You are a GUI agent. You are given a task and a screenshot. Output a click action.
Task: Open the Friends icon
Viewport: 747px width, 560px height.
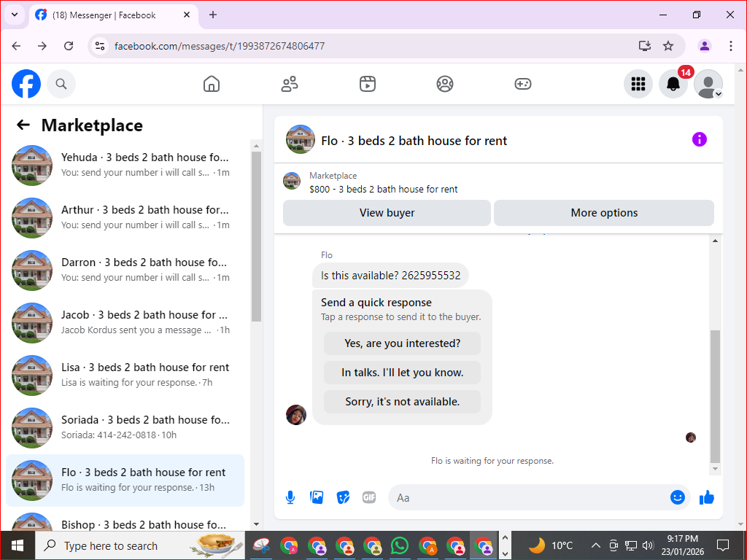[290, 84]
